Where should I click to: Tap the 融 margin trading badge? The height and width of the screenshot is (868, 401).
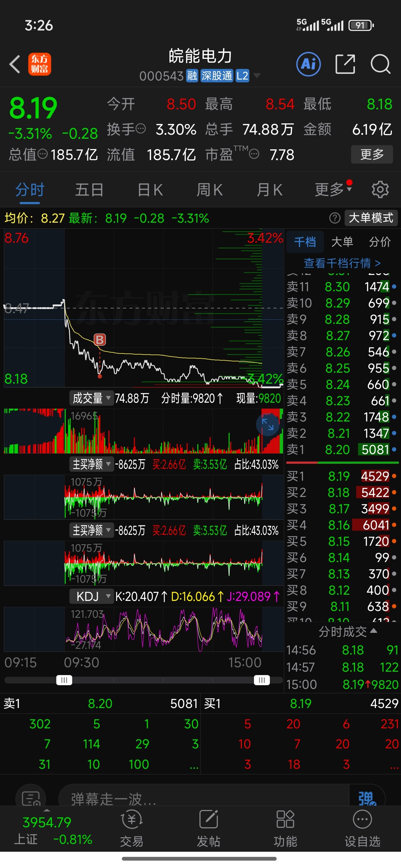coord(192,76)
